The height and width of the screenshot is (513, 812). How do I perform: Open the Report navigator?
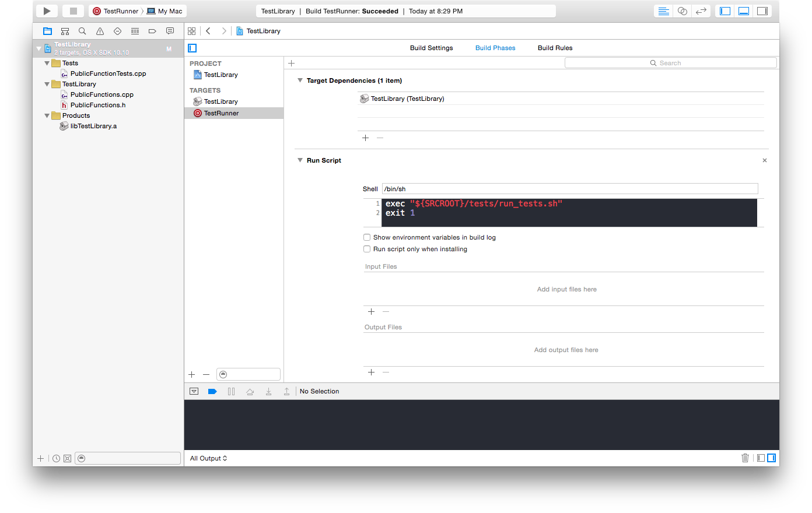tap(170, 31)
